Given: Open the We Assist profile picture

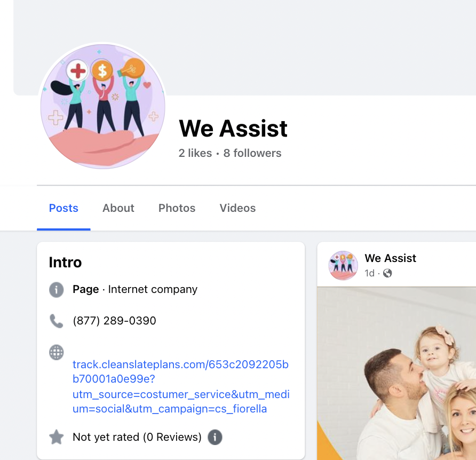Looking at the screenshot, I should pyautogui.click(x=102, y=106).
